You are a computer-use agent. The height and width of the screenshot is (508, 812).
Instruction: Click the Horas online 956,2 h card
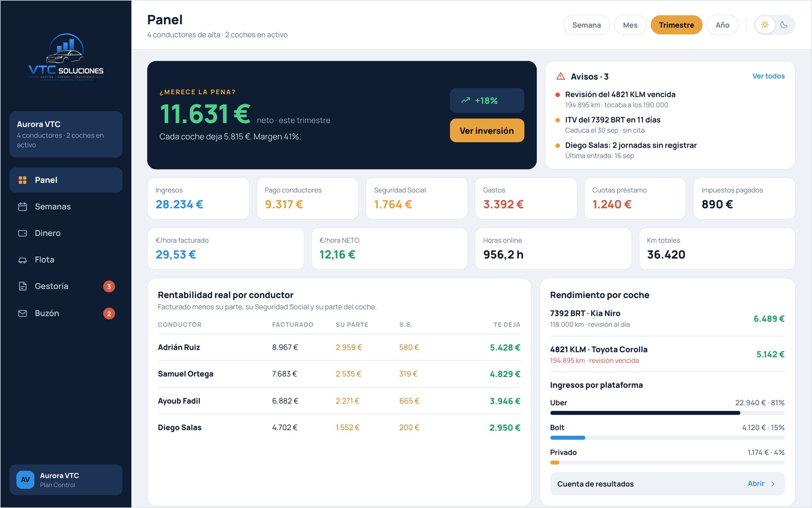point(554,248)
